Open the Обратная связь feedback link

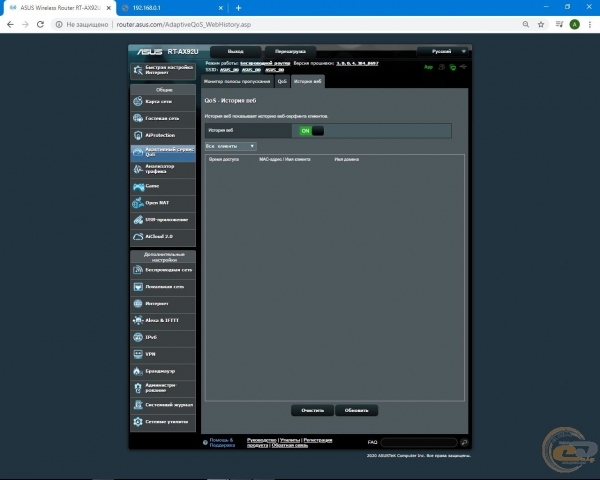coord(290,446)
